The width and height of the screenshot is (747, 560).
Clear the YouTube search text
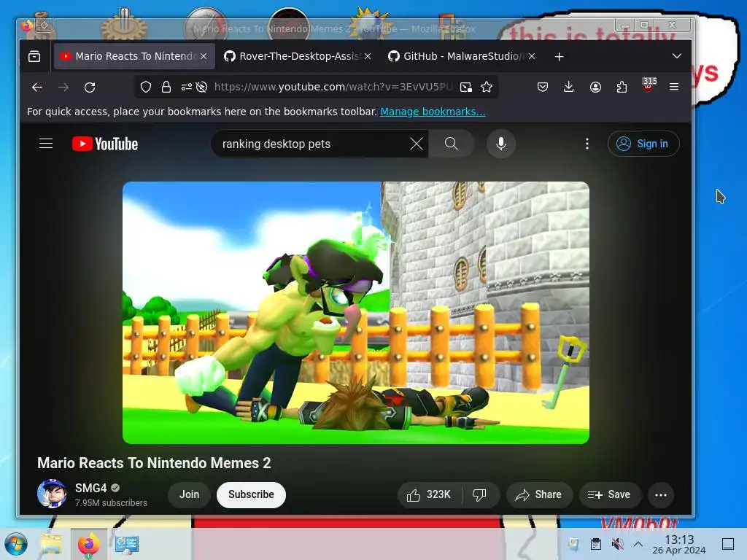click(417, 144)
